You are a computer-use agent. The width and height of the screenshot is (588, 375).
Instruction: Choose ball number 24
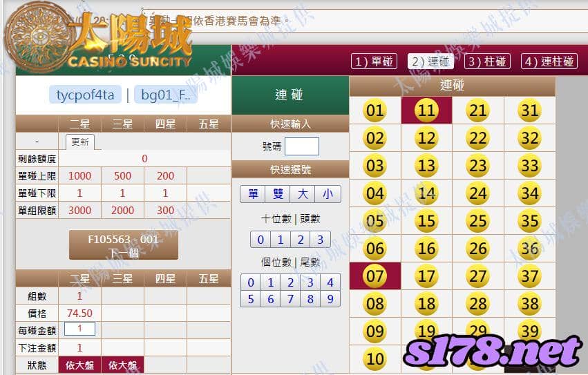click(x=478, y=193)
